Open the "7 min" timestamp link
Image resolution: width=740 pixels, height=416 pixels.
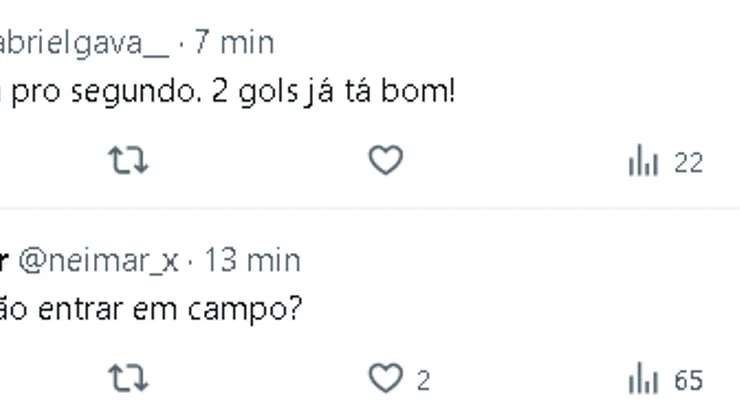[233, 42]
